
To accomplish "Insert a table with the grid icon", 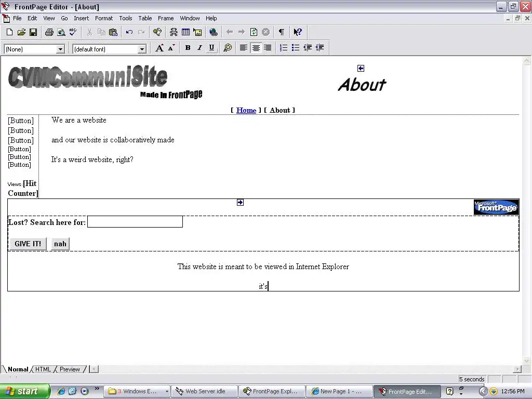I will 185,32.
